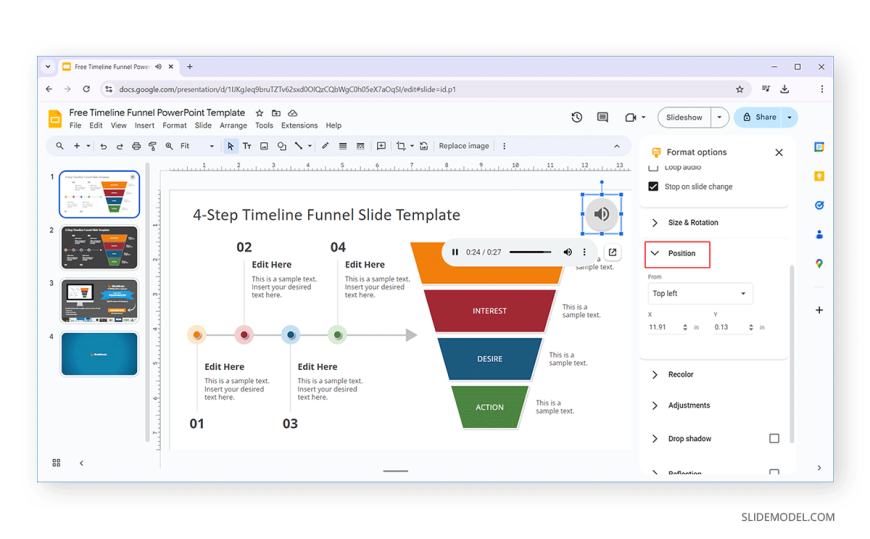The height and width of the screenshot is (539, 870).
Task: Click the toolbar more options dots
Action: tap(504, 146)
